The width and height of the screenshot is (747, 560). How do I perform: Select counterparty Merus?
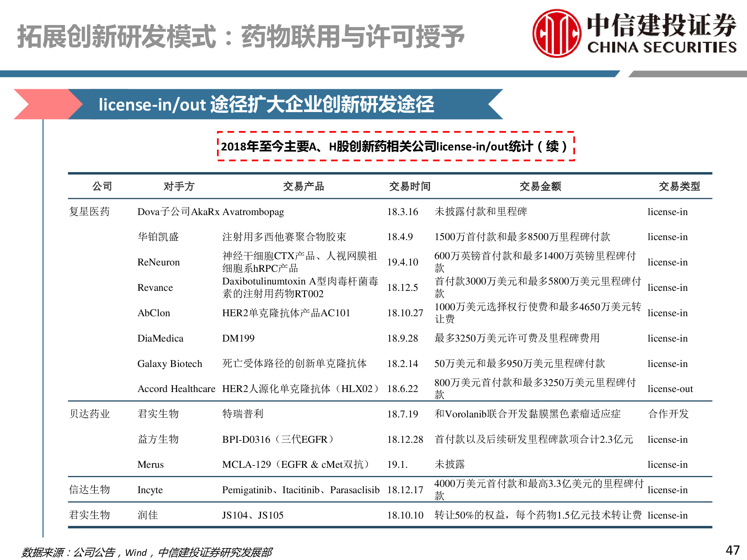[151, 464]
